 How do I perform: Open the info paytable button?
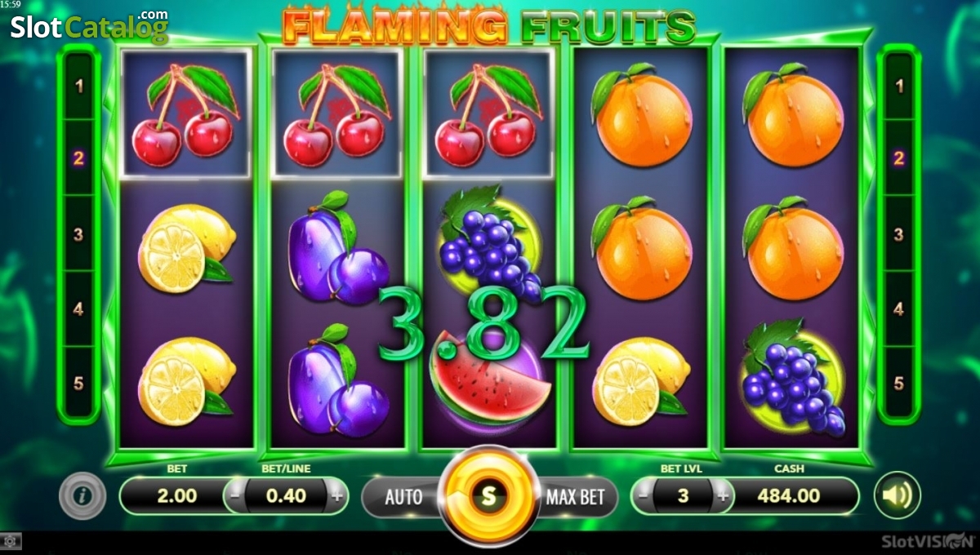pyautogui.click(x=82, y=495)
